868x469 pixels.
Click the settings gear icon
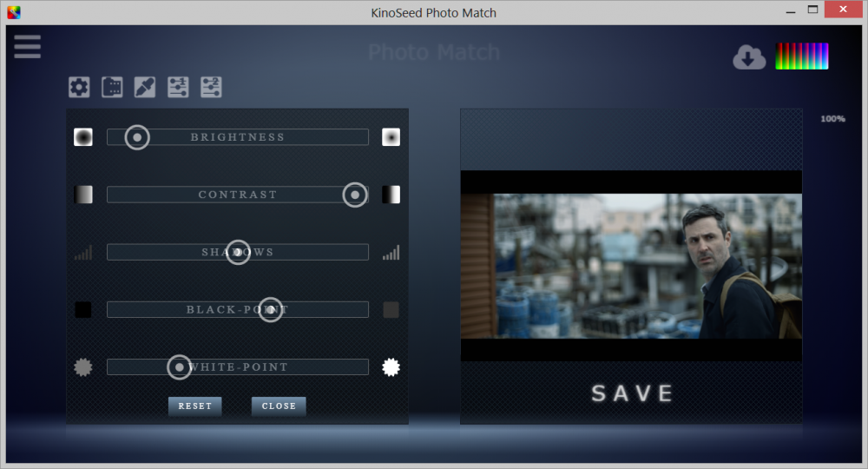coord(79,87)
